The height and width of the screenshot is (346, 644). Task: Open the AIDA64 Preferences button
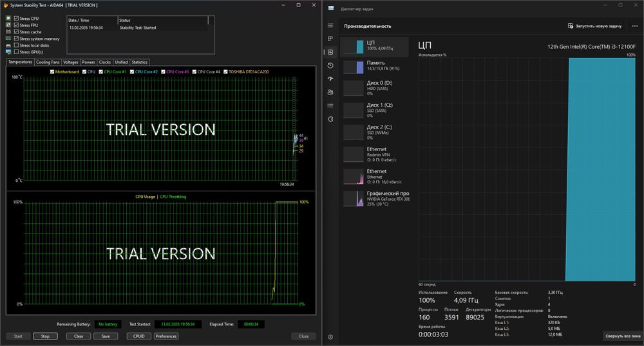[x=166, y=336]
